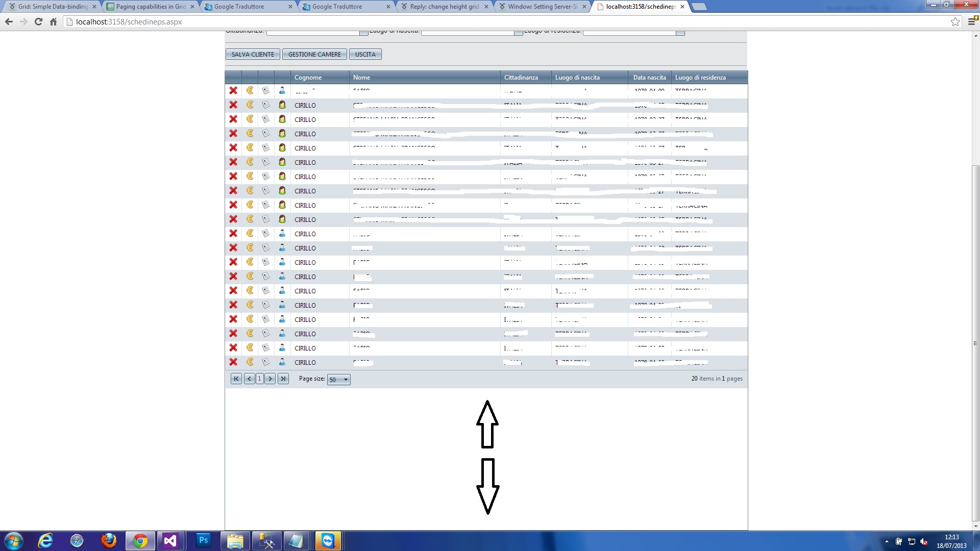This screenshot has height=551, width=980.
Task: Open Photoshop from the taskbar
Action: click(203, 540)
